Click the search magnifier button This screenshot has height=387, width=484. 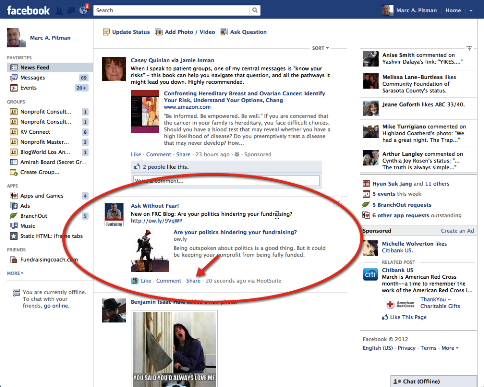pos(255,10)
